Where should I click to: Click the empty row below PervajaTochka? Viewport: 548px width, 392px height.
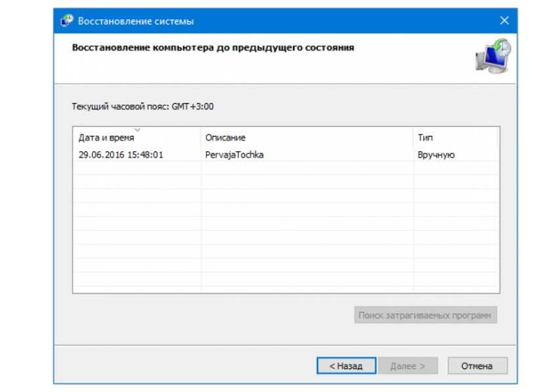click(285, 169)
